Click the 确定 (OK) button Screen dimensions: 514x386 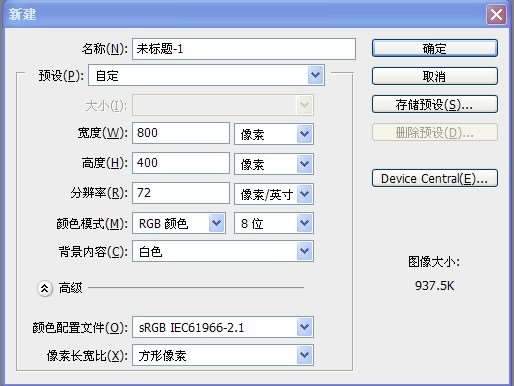click(x=435, y=48)
